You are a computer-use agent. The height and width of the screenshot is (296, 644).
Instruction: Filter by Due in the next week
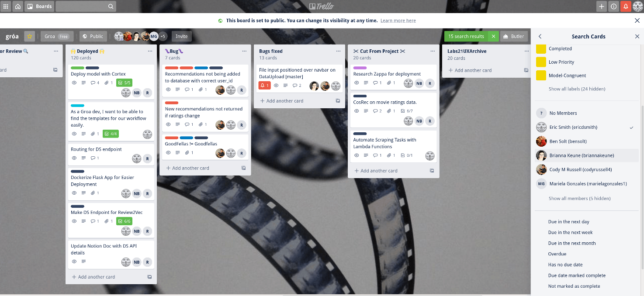pyautogui.click(x=570, y=233)
